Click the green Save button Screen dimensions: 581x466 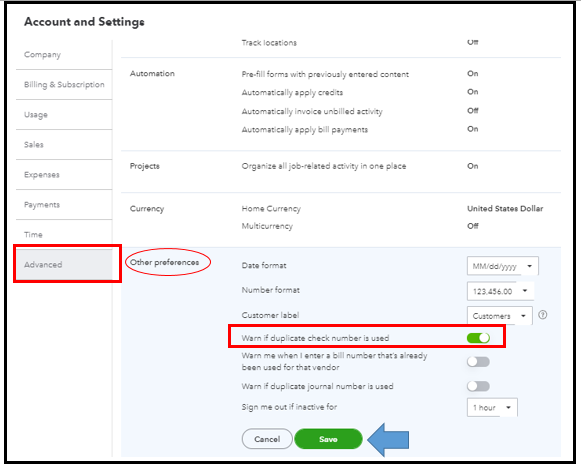[328, 439]
